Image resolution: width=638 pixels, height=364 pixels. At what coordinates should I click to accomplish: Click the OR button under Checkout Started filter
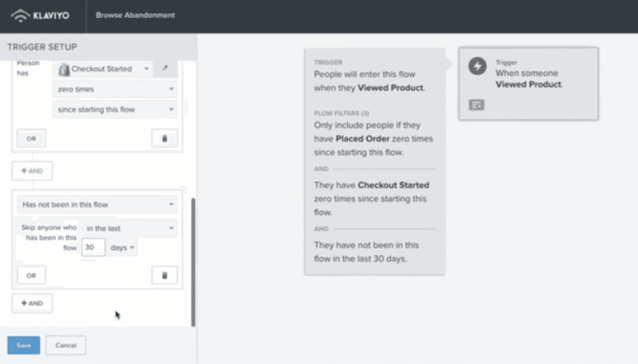click(x=31, y=138)
